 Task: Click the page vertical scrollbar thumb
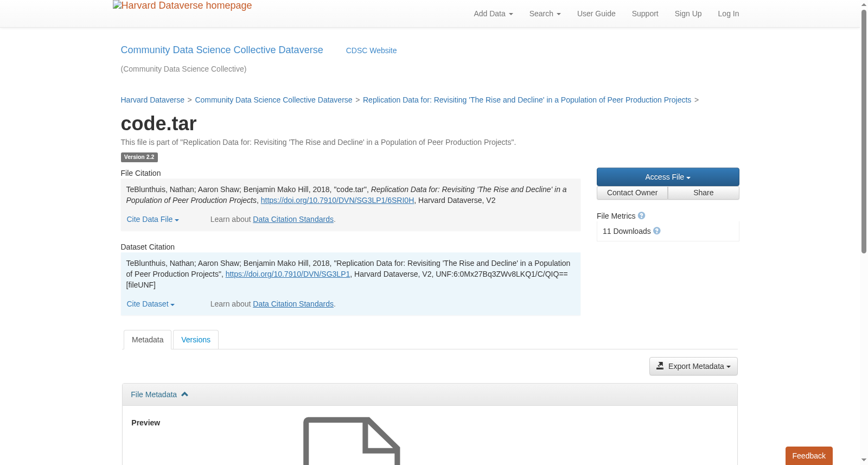tap(864, 131)
